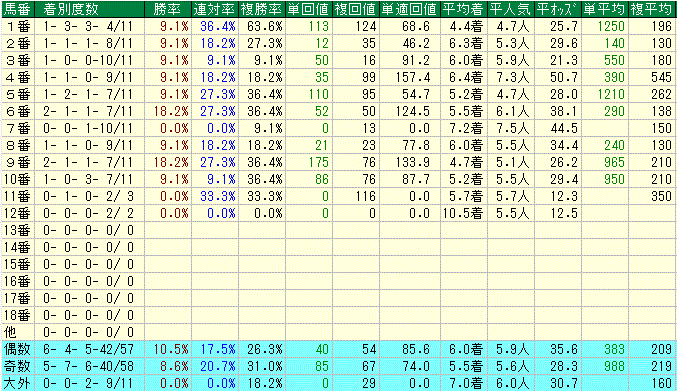This screenshot has width=677, height=391.
Task: Click record cell 5- 7- 6-40/58
Action: click(89, 366)
